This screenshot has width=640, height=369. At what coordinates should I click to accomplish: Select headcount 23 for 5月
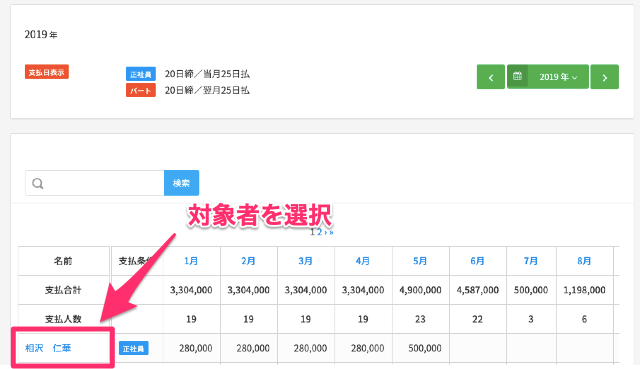point(420,319)
